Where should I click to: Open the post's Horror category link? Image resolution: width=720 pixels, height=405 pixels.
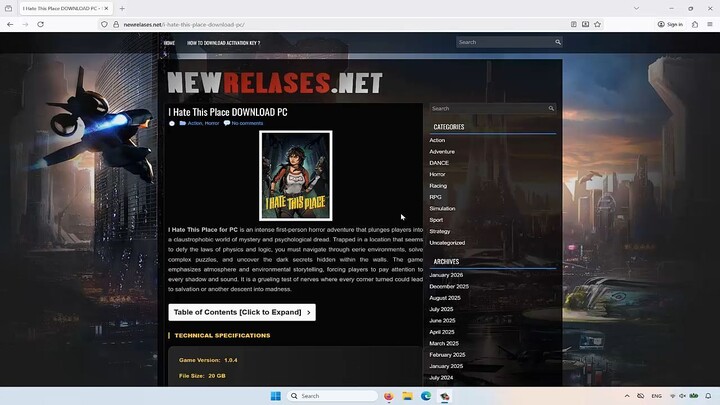pyautogui.click(x=212, y=123)
